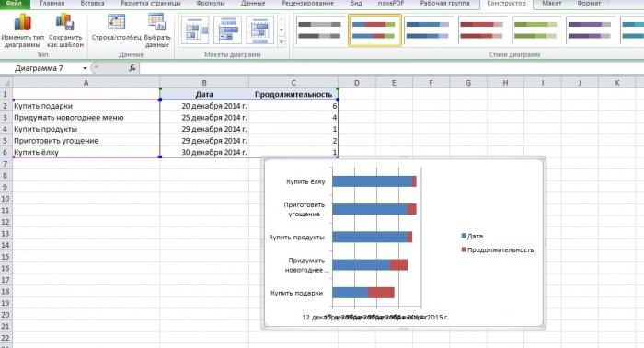Select column A header
The height and width of the screenshot is (348, 644).
tap(86, 83)
